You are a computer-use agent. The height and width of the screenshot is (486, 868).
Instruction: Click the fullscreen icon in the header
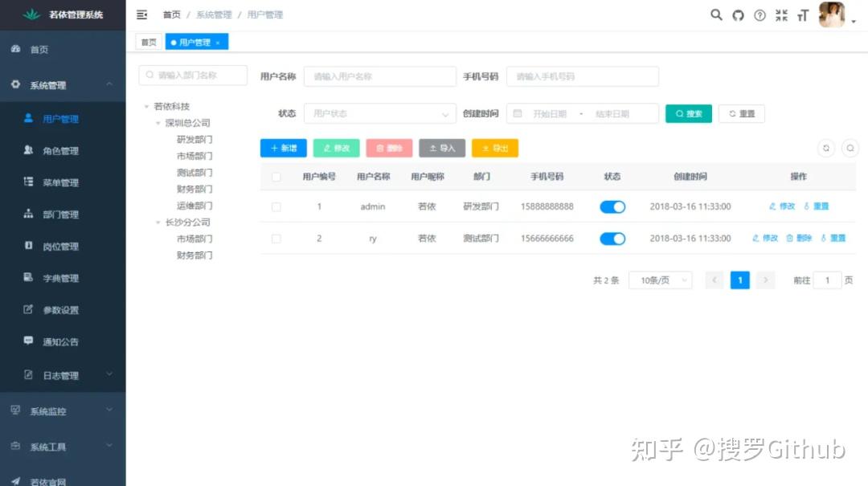coord(780,14)
